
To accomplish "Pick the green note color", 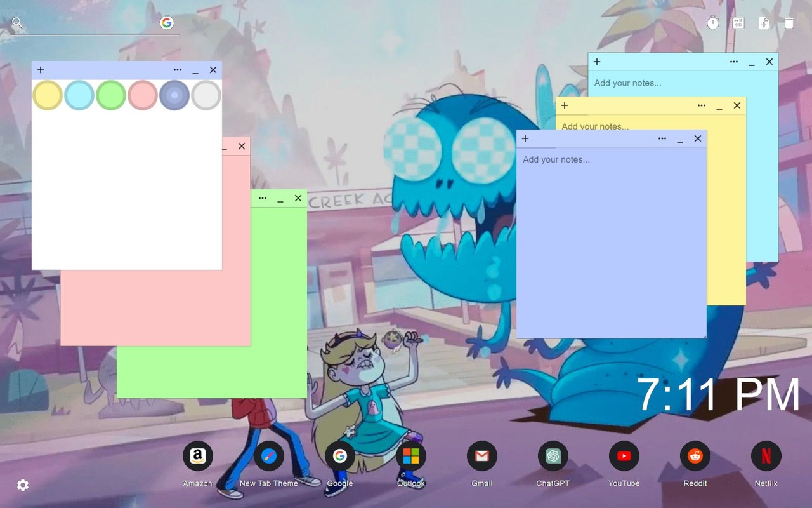I will (x=111, y=95).
